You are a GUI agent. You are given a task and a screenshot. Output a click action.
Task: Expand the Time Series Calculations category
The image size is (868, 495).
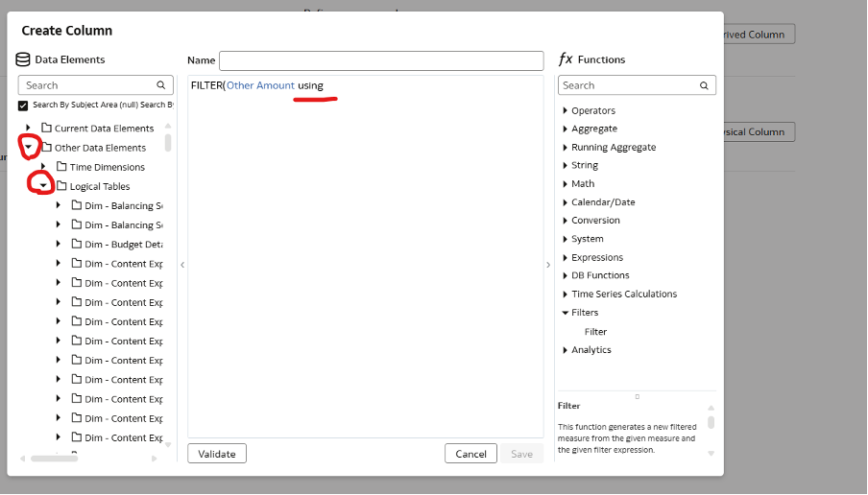(x=565, y=295)
